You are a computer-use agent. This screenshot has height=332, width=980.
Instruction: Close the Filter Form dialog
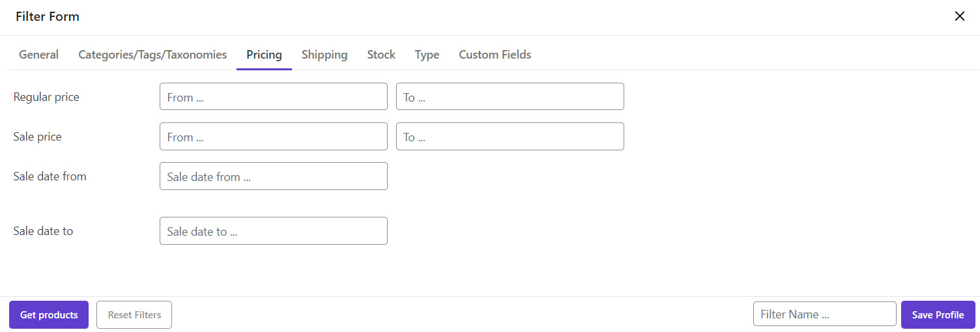click(959, 16)
